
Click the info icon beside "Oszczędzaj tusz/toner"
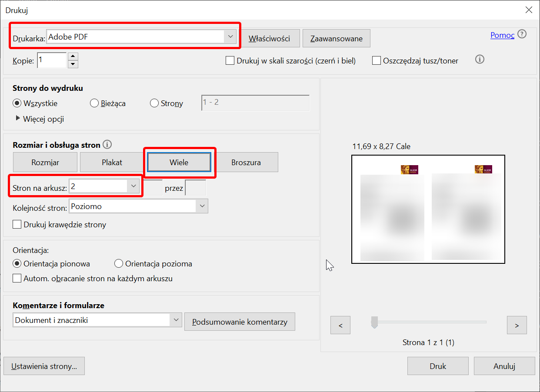(480, 60)
